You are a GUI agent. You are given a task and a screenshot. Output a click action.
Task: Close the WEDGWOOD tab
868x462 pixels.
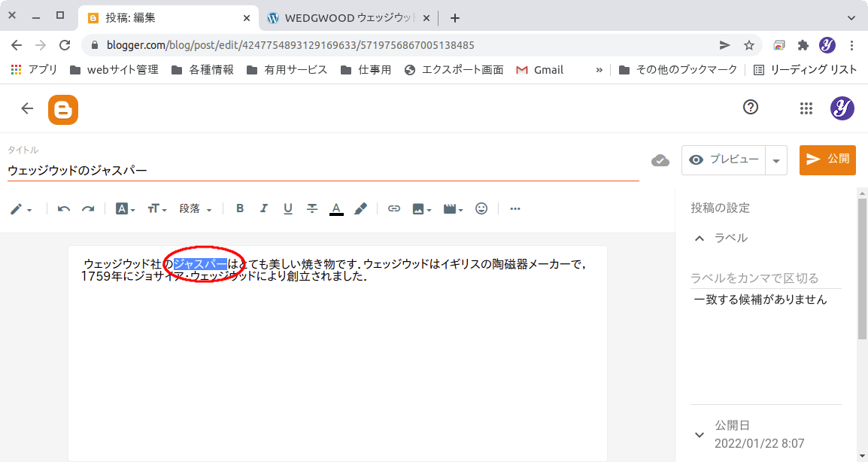point(426,18)
